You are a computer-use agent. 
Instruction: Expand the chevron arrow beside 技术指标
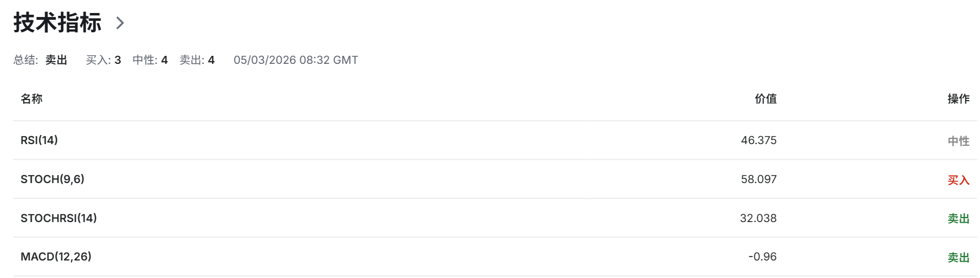120,23
